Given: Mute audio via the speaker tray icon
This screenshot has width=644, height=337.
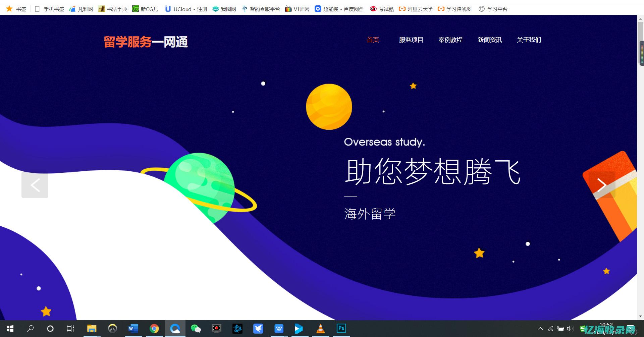Looking at the screenshot, I should click(570, 329).
